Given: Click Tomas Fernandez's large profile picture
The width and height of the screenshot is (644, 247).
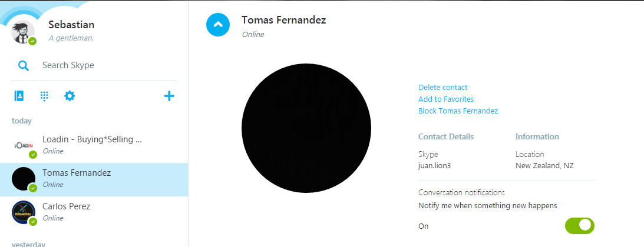Looking at the screenshot, I should tap(306, 128).
